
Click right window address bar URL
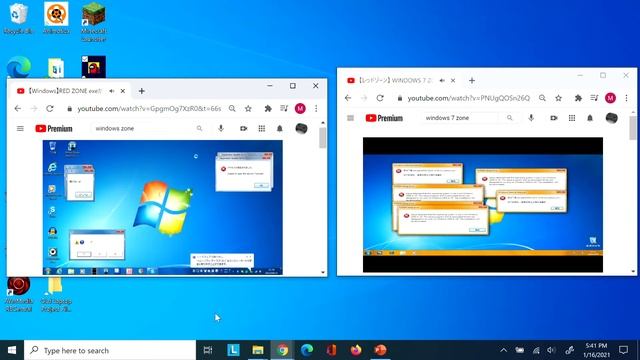(469, 98)
